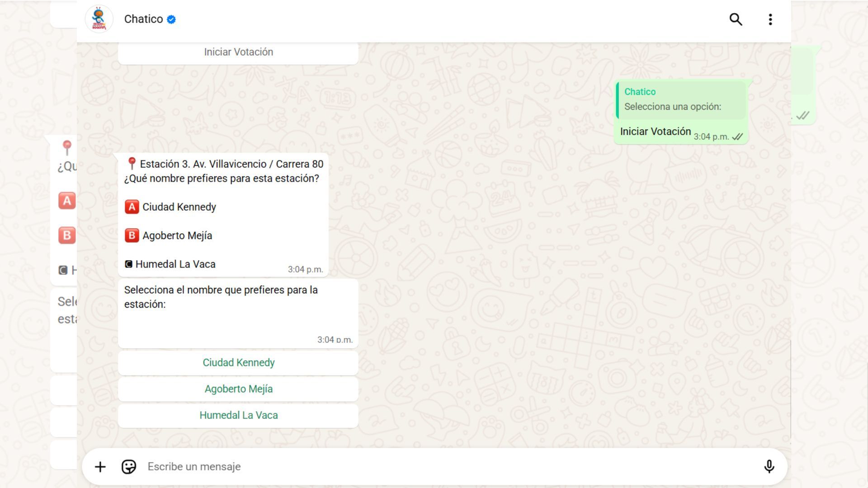Select the Humedal La Vaca voting option
Screen dimensions: 868x488
[238, 415]
